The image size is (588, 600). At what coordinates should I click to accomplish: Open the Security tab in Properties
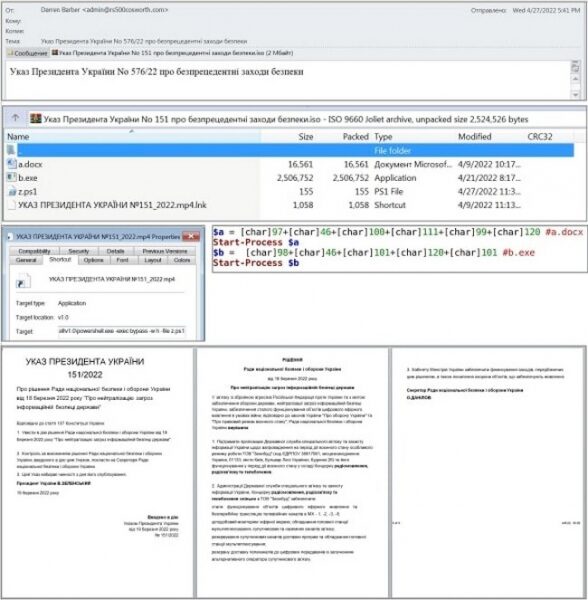coord(79,251)
